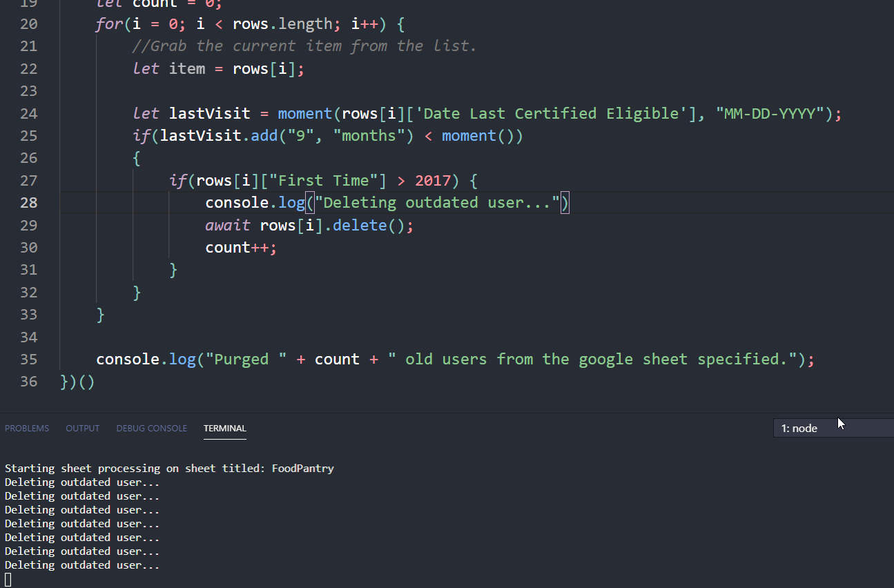Click the last 'Deleting outdated user...' terminal line
Image resolution: width=894 pixels, height=588 pixels.
[83, 565]
